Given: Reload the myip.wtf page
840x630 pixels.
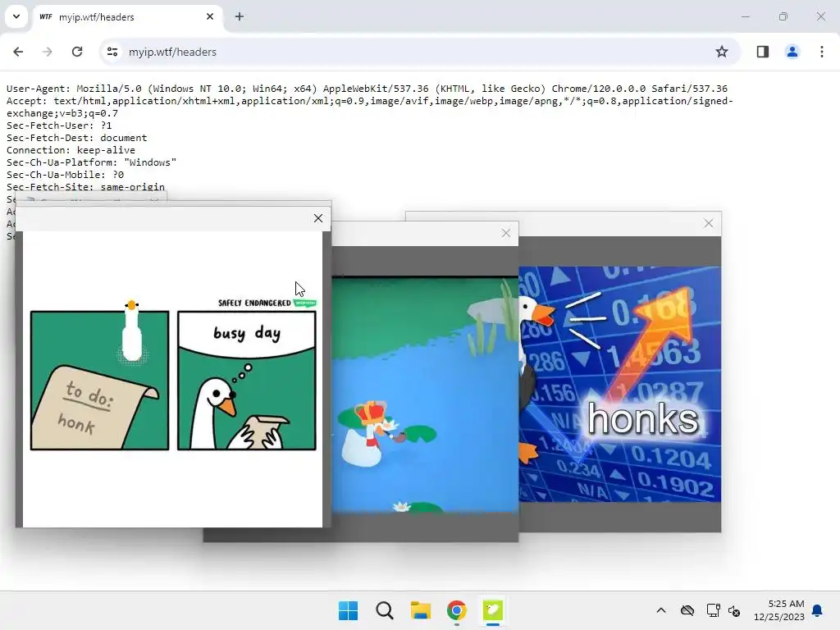Looking at the screenshot, I should [x=77, y=52].
